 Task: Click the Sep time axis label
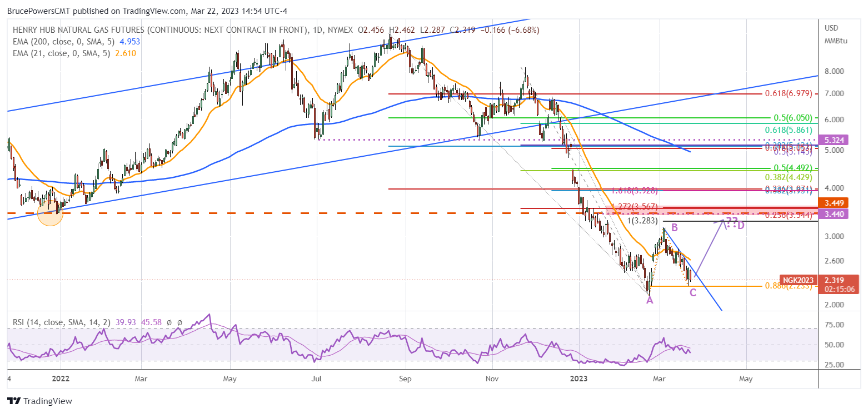click(406, 379)
